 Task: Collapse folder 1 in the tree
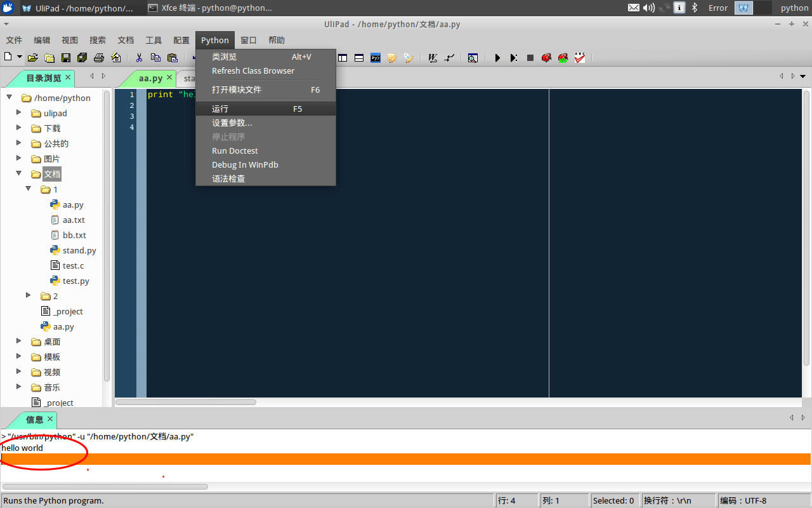point(29,189)
